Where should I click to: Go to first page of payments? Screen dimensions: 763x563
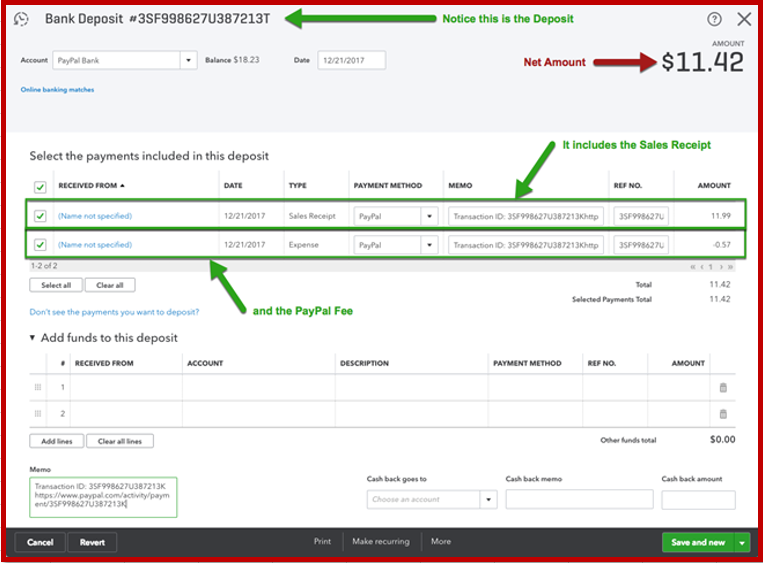coord(692,267)
